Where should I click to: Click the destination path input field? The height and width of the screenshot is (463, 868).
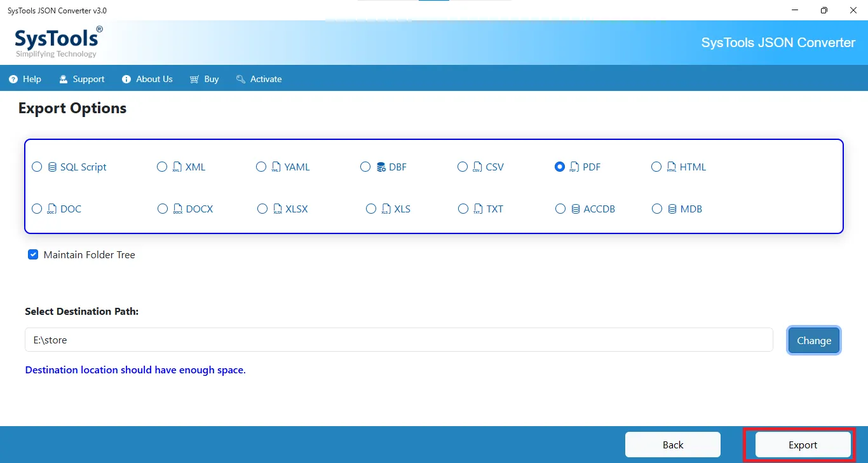399,340
